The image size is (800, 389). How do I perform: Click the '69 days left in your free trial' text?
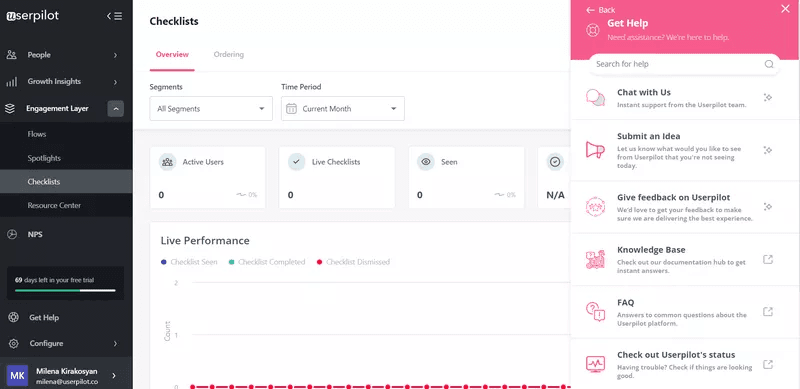click(x=54, y=280)
